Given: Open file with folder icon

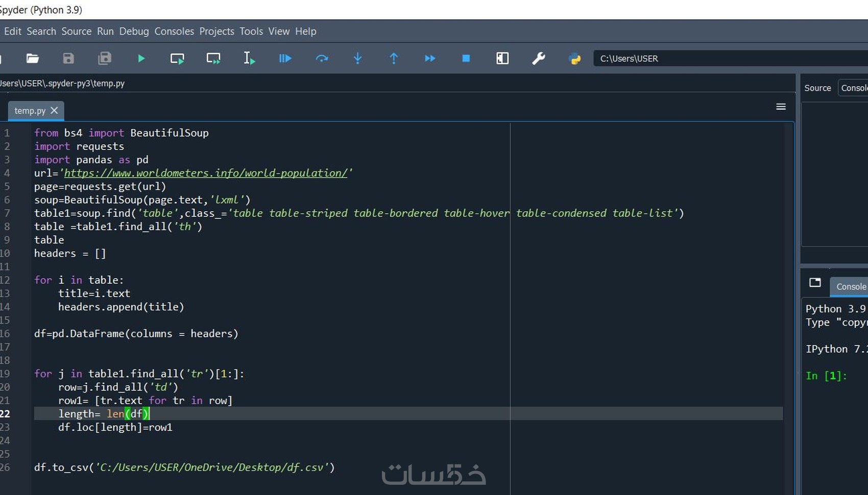Looking at the screenshot, I should tap(33, 58).
